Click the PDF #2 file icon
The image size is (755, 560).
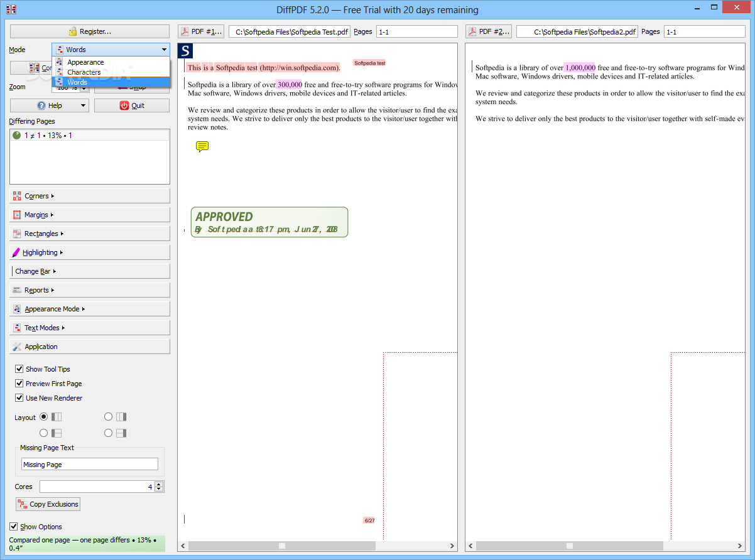coord(473,31)
